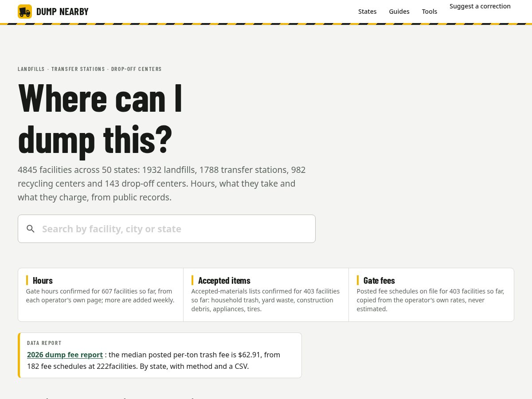Open the DUMP NEARBY home link
Image resolution: width=532 pixels, height=399 pixels.
[x=53, y=12]
